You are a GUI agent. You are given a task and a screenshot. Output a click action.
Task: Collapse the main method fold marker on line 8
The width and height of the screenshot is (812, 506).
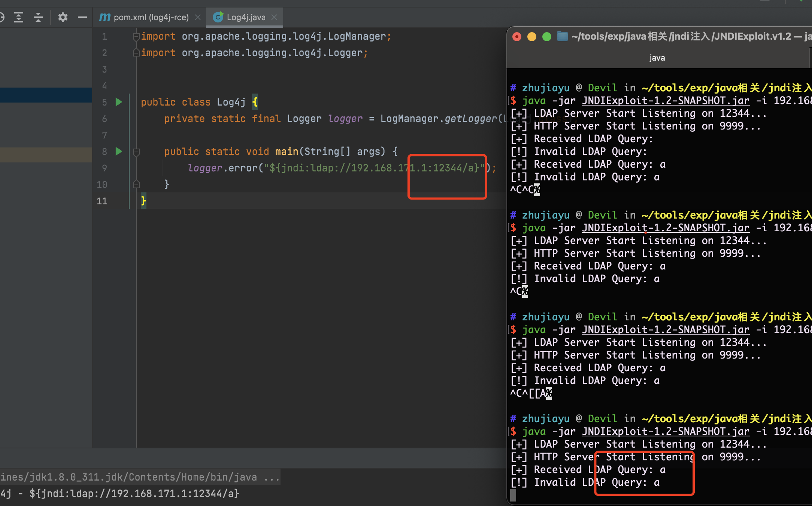(x=136, y=152)
